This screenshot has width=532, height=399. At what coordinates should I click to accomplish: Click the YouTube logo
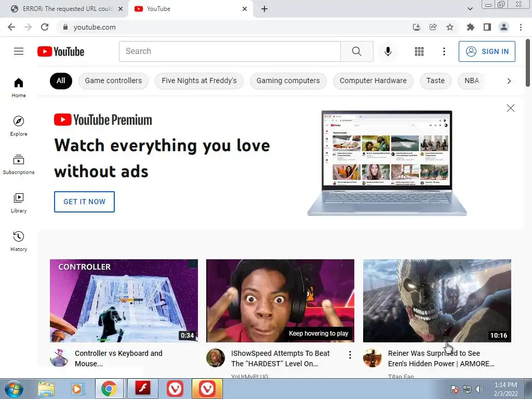pyautogui.click(x=61, y=51)
